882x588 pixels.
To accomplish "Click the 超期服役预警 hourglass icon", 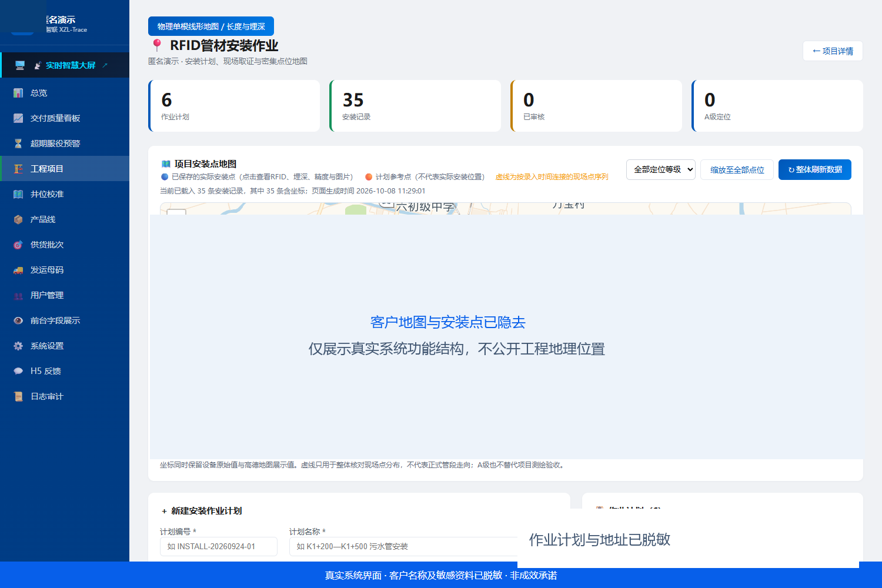I will click(18, 143).
